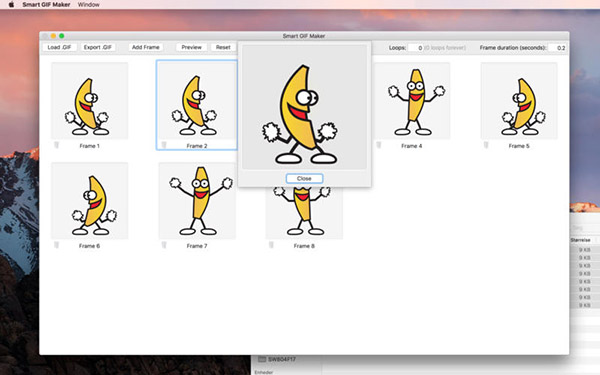The width and height of the screenshot is (600, 375).
Task: Open the Smart GIF Maker app menu
Action: click(x=46, y=5)
